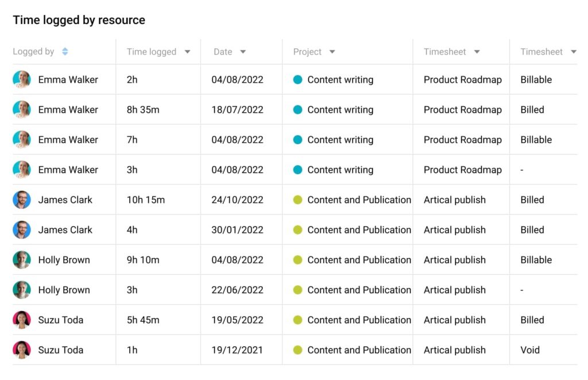Toggle the Billed status on James Clark's row
The width and height of the screenshot is (588, 380).
point(532,199)
